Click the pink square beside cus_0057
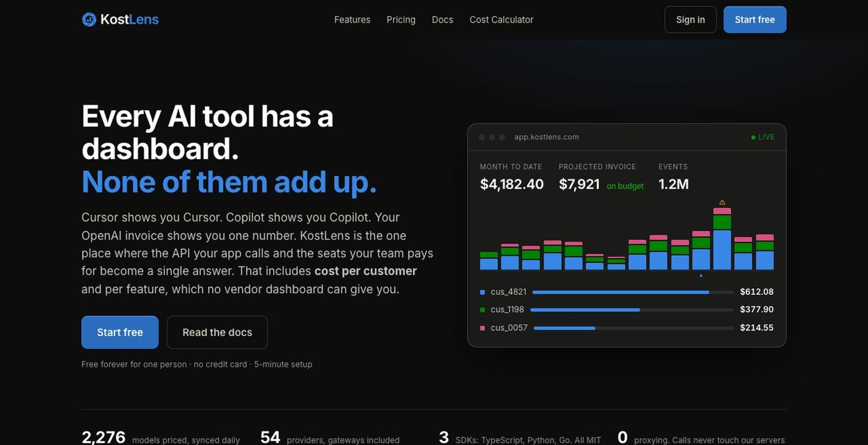 482,328
